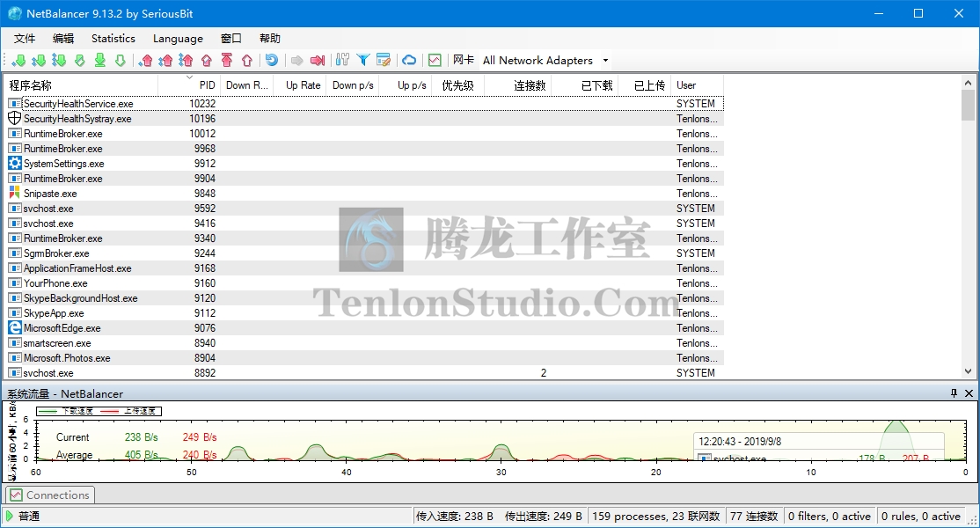Open filters with the blue funnel icon

[x=362, y=60]
